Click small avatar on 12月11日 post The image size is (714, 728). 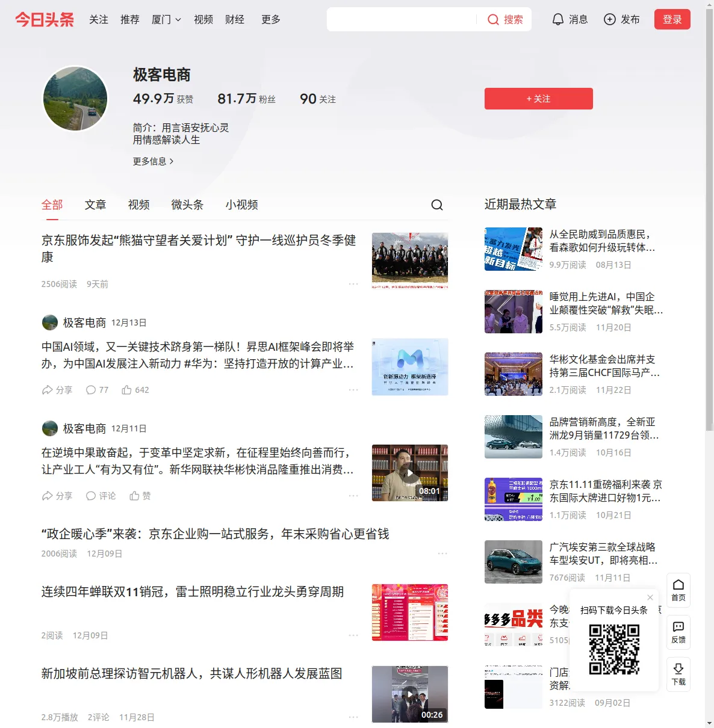click(x=50, y=428)
